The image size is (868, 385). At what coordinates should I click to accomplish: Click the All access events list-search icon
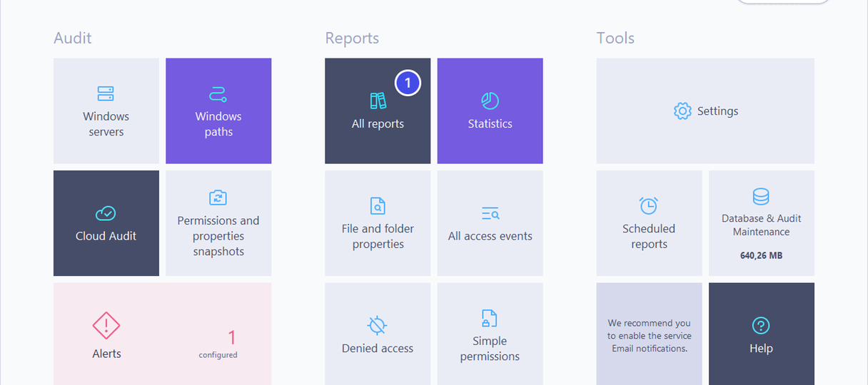[x=490, y=213]
